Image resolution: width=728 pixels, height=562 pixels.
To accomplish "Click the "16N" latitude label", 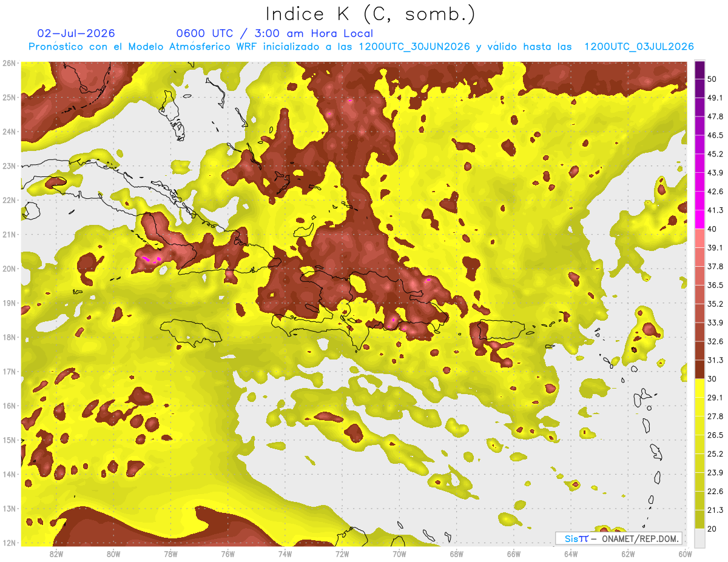I will point(9,406).
